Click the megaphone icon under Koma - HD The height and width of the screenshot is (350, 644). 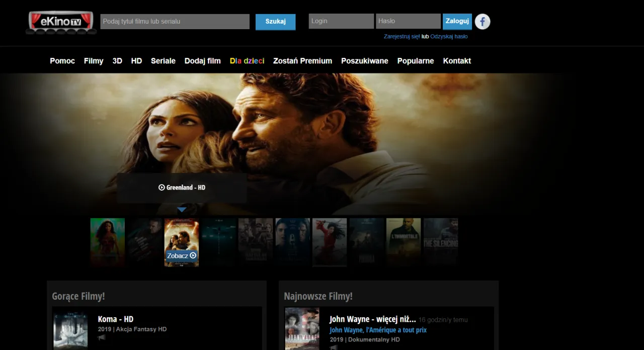tap(102, 338)
